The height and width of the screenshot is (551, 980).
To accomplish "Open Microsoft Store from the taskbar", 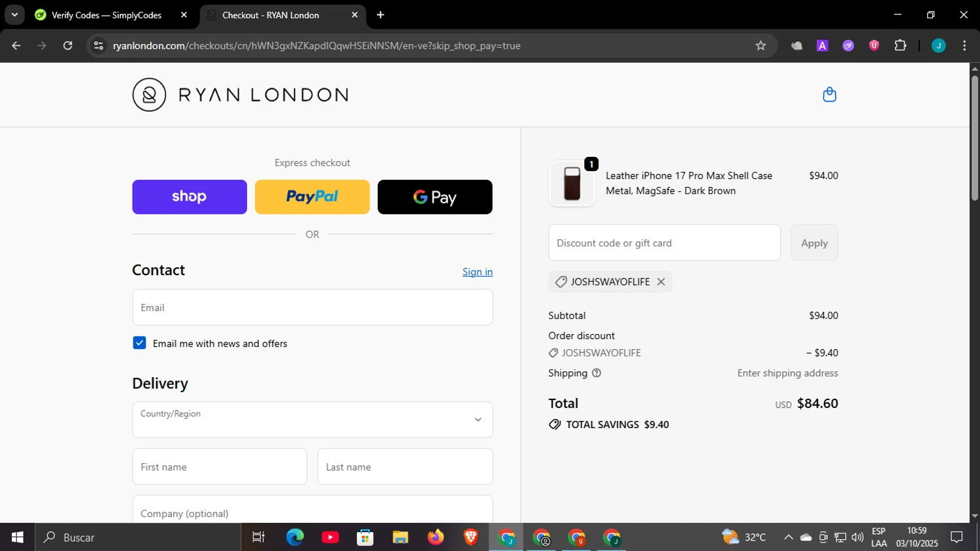I will pos(365,537).
